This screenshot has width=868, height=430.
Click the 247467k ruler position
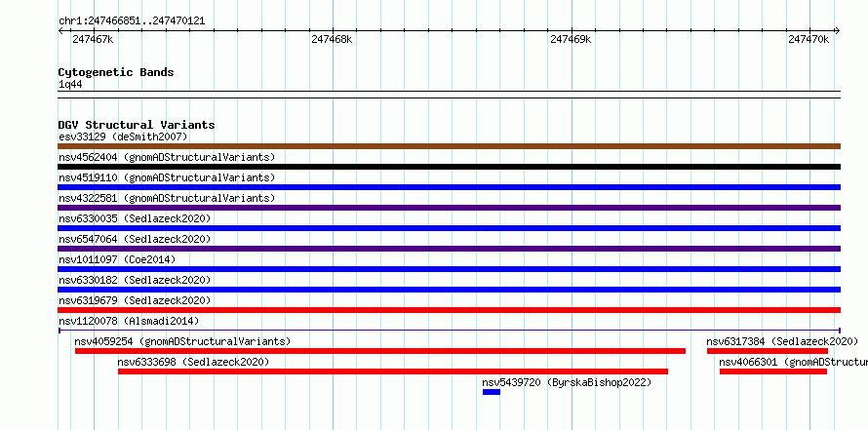(x=93, y=39)
